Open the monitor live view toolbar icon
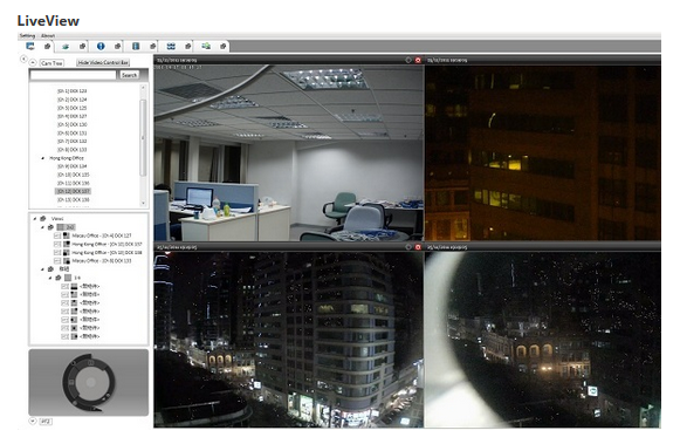The width and height of the screenshot is (680, 444). 30,46
